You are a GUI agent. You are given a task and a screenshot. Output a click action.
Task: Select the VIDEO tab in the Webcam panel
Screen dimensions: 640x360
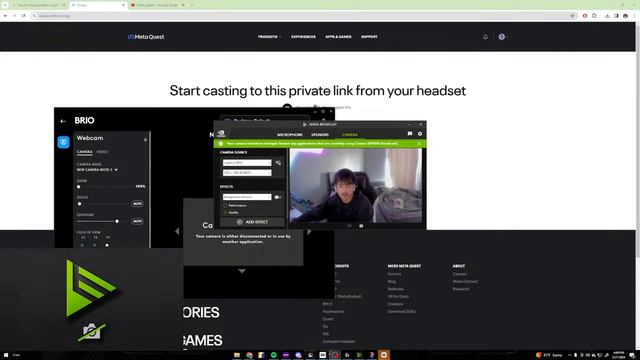pos(102,152)
